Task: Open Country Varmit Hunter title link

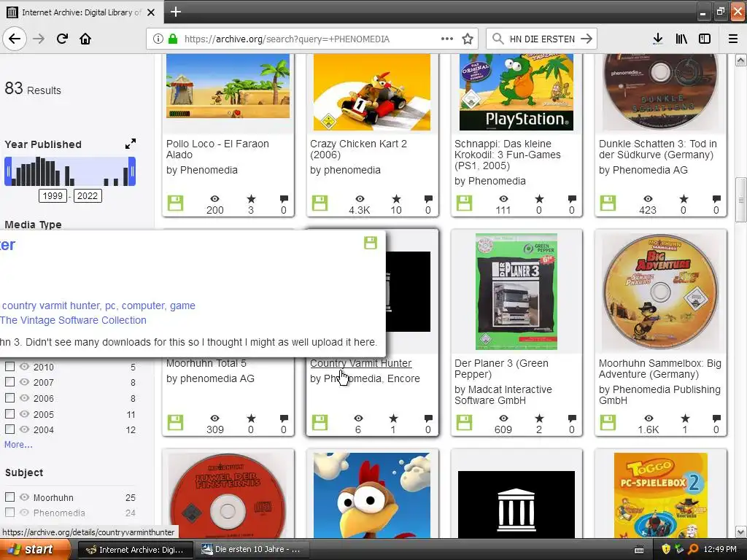Action: pos(360,363)
